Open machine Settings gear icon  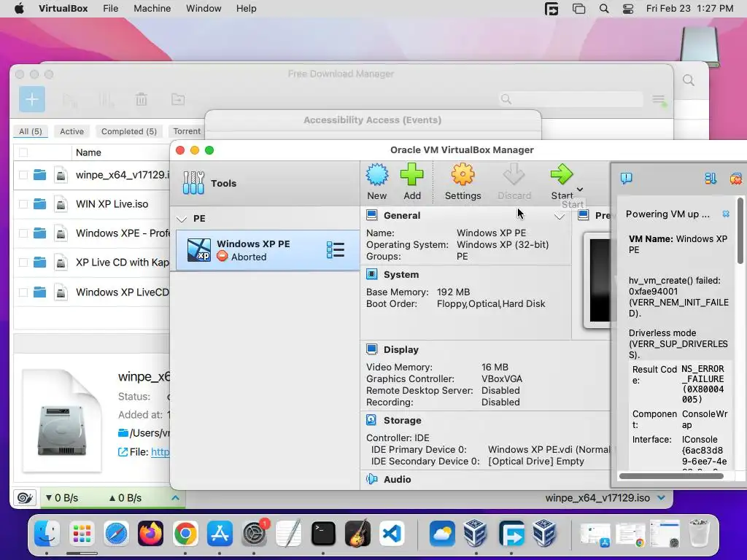click(x=462, y=174)
